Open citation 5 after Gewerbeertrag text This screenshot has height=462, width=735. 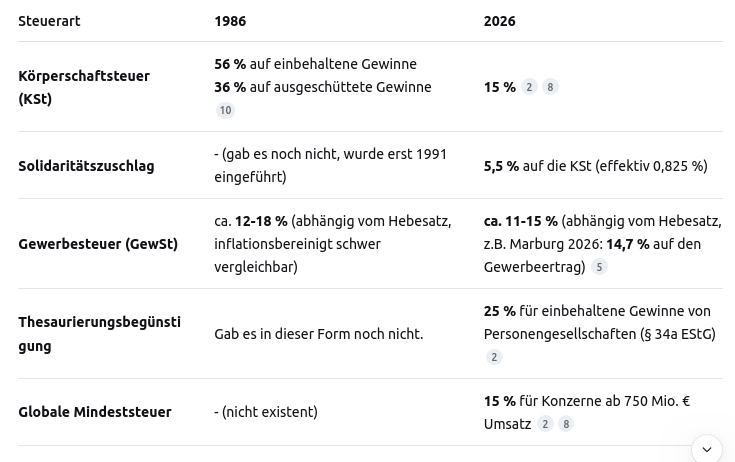[599, 267]
